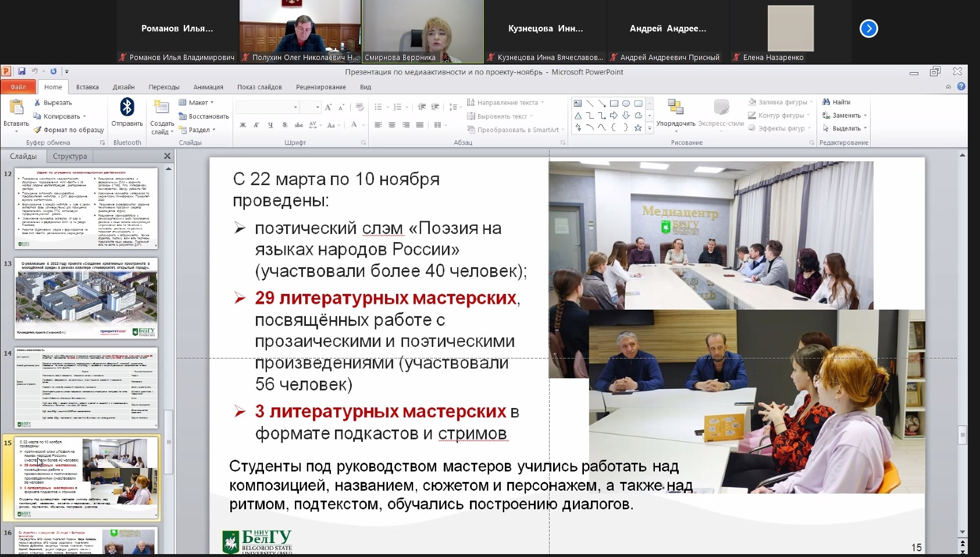Select the oval shape in shapes gallery
The height and width of the screenshot is (557, 980).
[x=626, y=104]
